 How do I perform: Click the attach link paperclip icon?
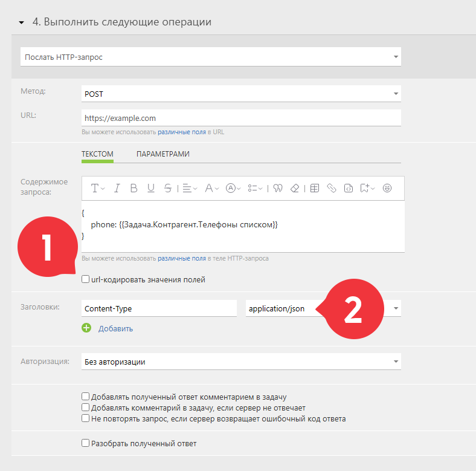332,188
